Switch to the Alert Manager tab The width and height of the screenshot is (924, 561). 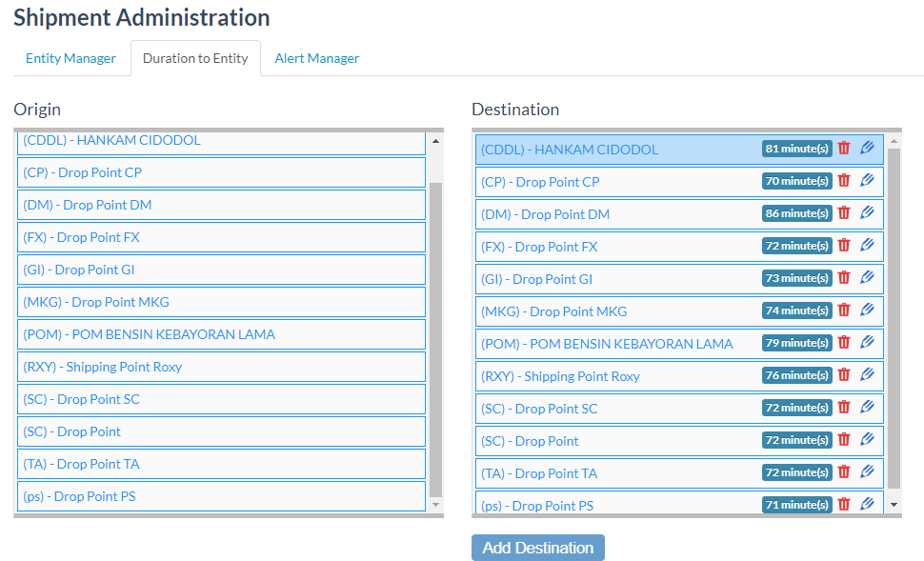tap(317, 59)
